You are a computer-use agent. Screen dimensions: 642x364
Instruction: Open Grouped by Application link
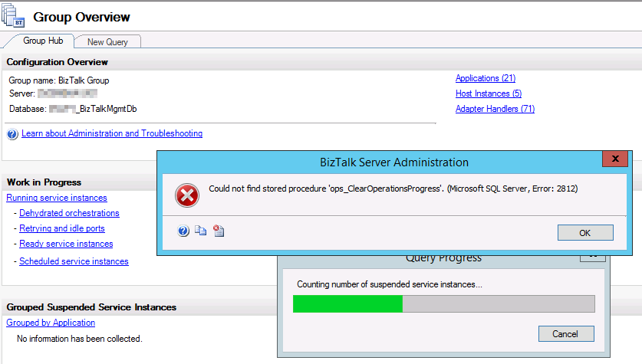pyautogui.click(x=51, y=323)
